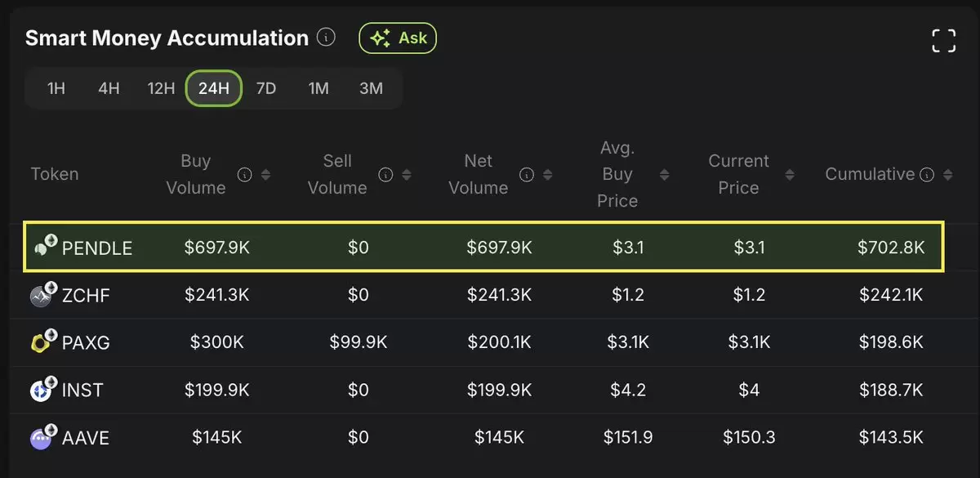Screen dimensions: 980x478
Task: Sort table by Buy Volume arrows
Action: point(265,175)
